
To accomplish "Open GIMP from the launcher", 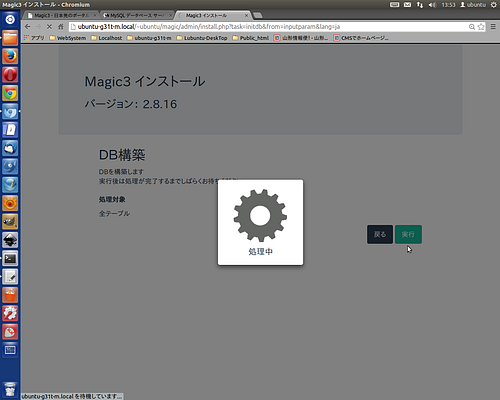I will [x=10, y=221].
